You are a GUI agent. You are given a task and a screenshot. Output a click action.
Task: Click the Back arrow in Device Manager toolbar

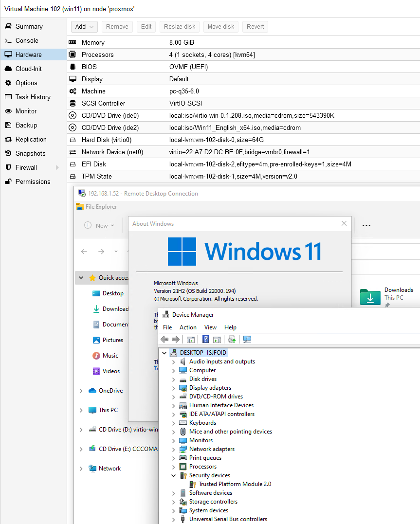point(164,340)
